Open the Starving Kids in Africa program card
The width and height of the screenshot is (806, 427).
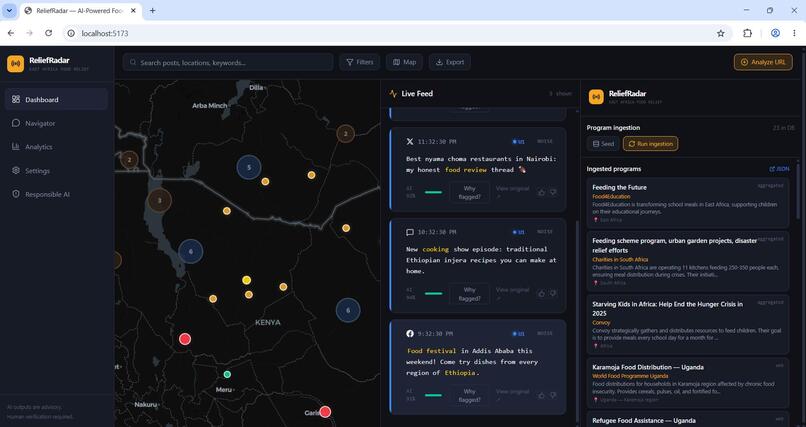[x=688, y=324]
